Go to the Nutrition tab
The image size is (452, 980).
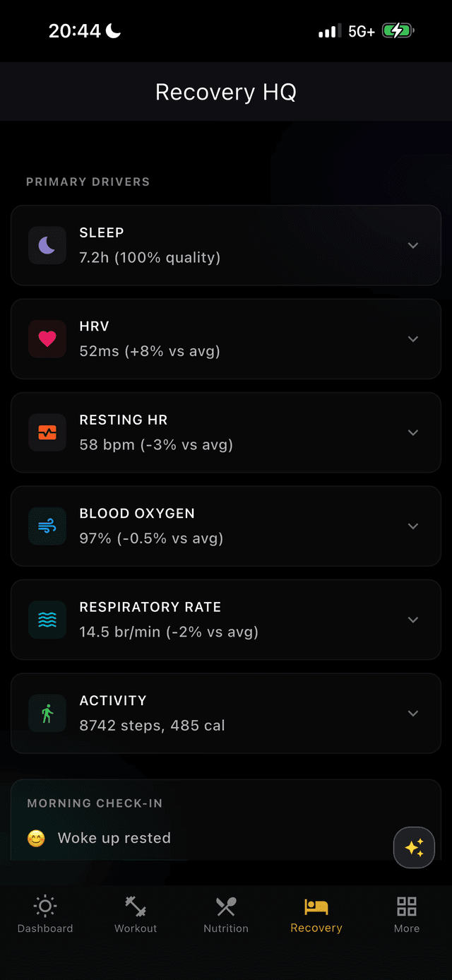point(226,914)
